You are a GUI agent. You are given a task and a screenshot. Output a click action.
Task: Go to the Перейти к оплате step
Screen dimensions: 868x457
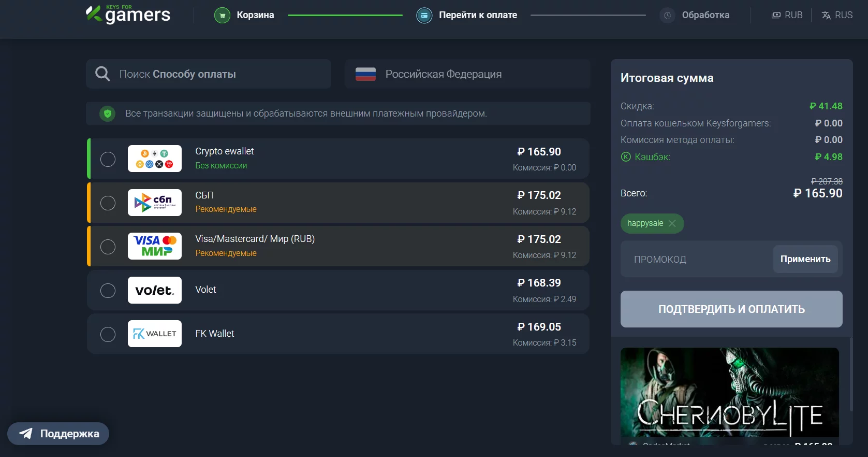click(x=467, y=16)
